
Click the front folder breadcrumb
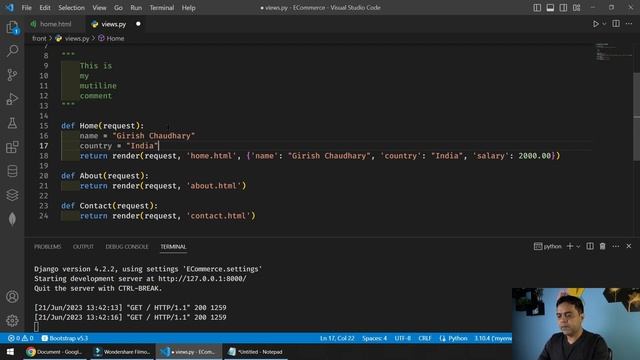tap(39, 38)
